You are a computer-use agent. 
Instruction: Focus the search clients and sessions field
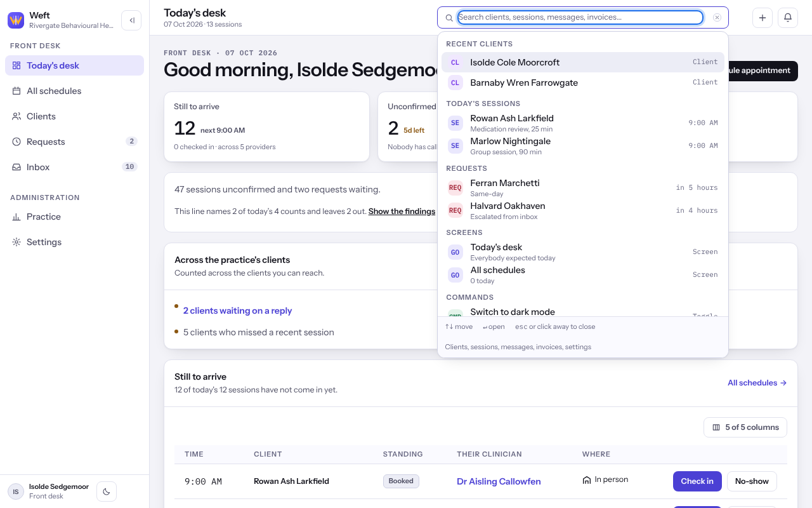580,17
